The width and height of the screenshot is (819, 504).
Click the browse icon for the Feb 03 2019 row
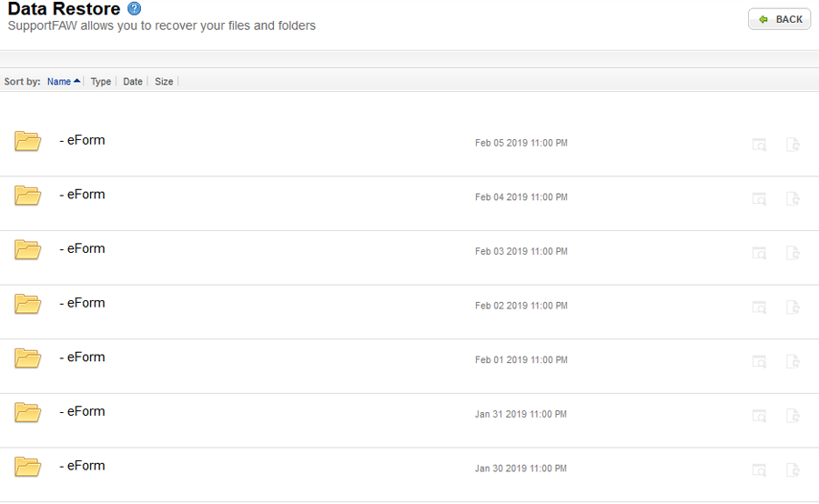click(x=759, y=253)
